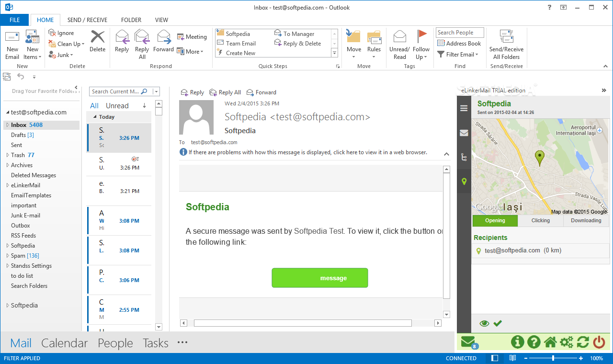Select the envelope icon in eLinkerMail sidebar
Screen dimensions: 613x364
(464, 133)
